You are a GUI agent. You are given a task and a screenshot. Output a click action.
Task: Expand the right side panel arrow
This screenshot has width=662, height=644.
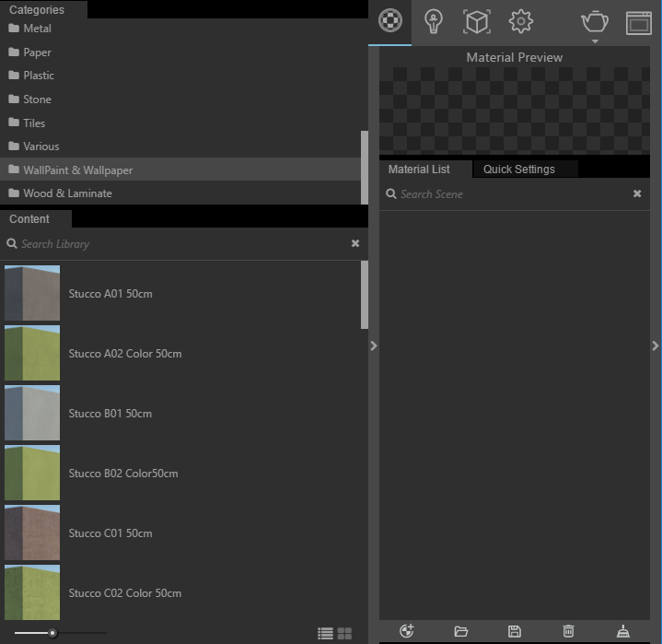point(656,345)
